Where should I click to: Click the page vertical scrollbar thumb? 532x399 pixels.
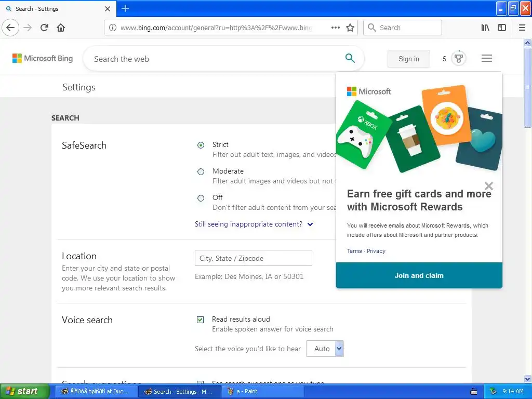tap(527, 87)
